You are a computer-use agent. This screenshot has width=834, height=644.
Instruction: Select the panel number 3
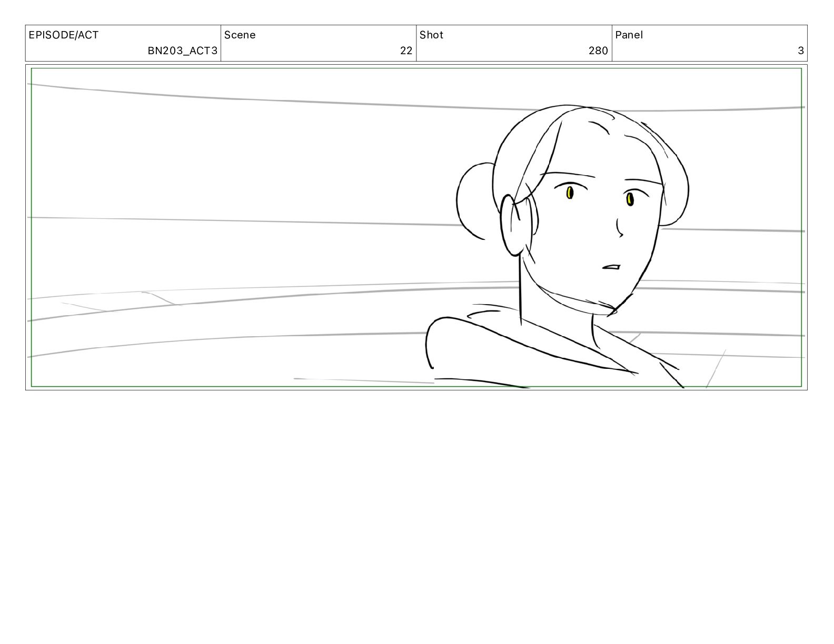[x=801, y=51]
